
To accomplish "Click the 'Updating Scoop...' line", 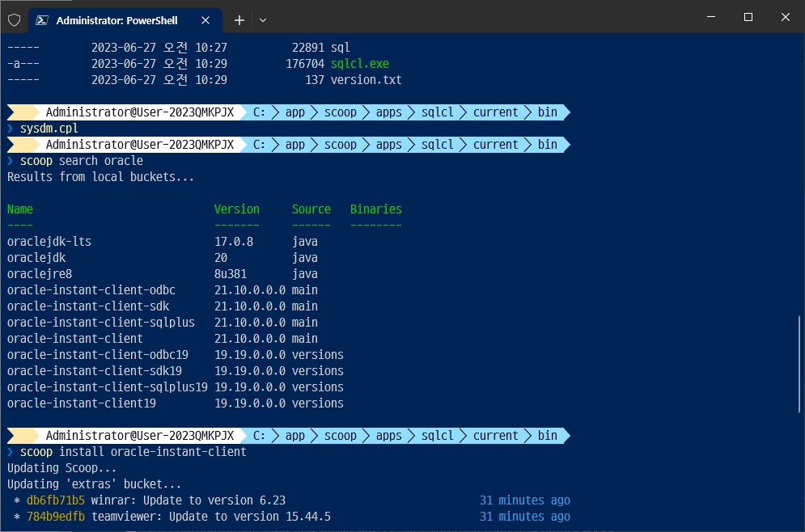I will (x=61, y=468).
